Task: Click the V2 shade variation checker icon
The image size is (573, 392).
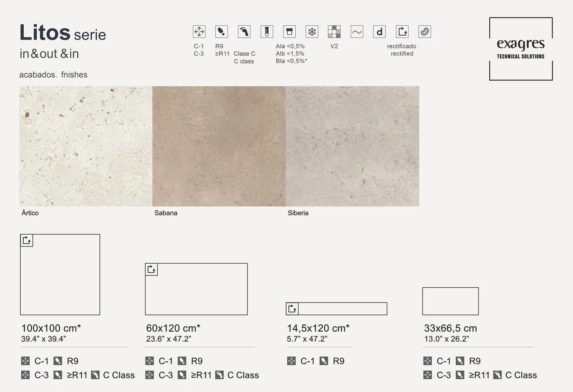Action: point(334,32)
